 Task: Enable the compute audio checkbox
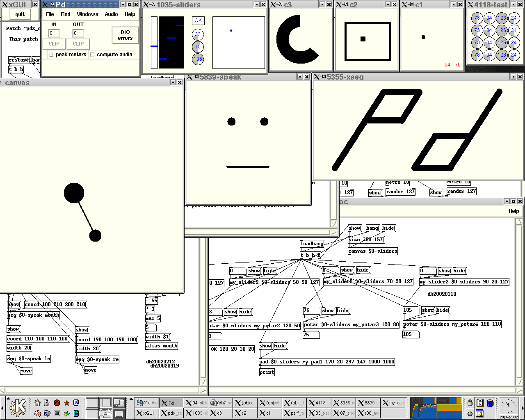point(92,55)
